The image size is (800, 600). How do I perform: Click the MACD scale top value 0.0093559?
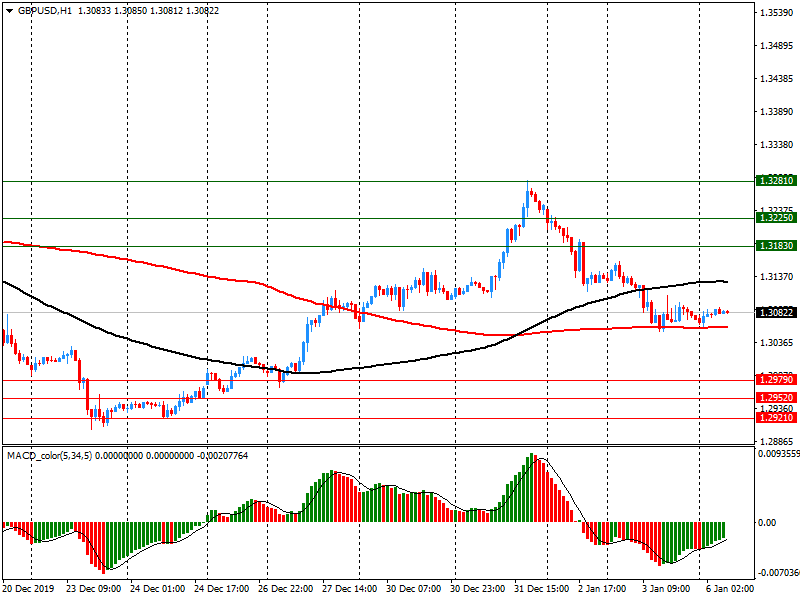[x=779, y=454]
